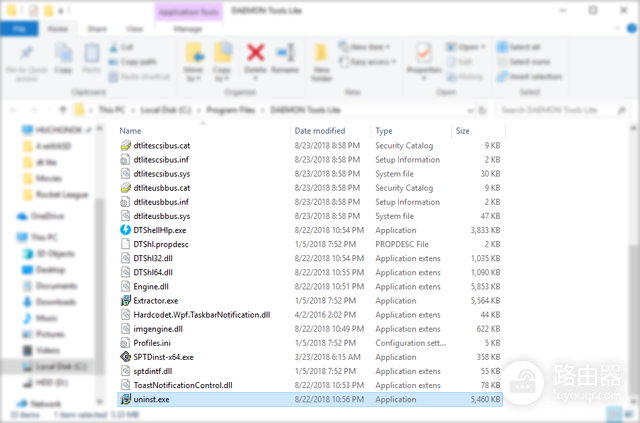Click the Cut scissors command
This screenshot has width=640, height=423.
(121, 47)
